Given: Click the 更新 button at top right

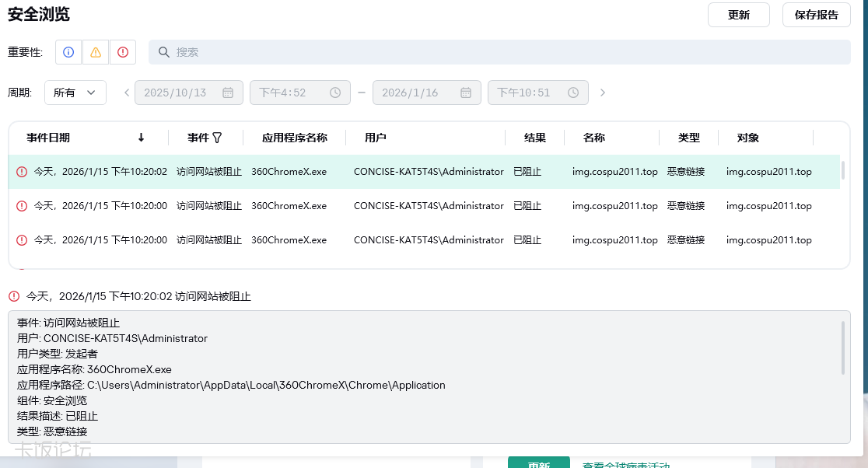Looking at the screenshot, I should click(x=738, y=15).
